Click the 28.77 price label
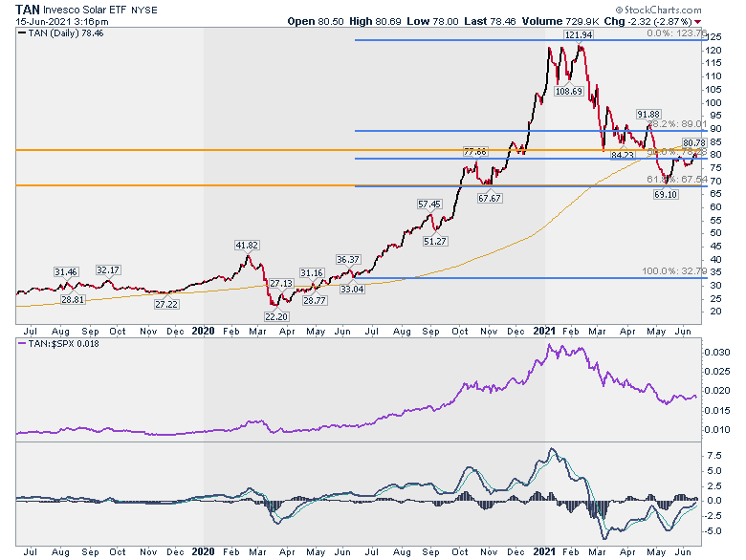Screen dimensions: 746x560 pyautogui.click(x=315, y=300)
